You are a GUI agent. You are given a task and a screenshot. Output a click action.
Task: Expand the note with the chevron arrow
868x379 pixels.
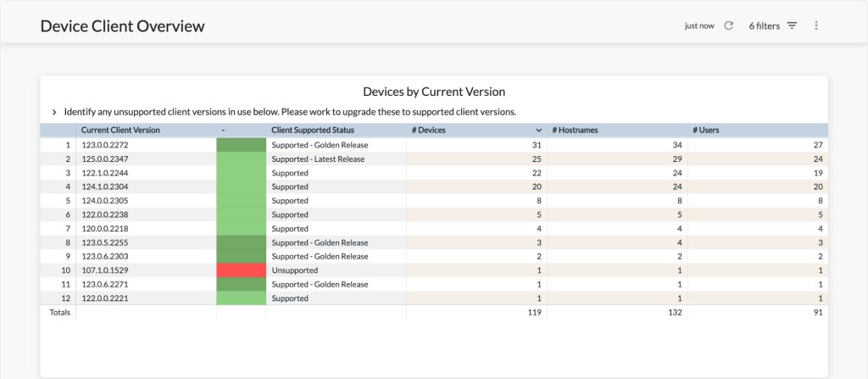click(x=54, y=112)
